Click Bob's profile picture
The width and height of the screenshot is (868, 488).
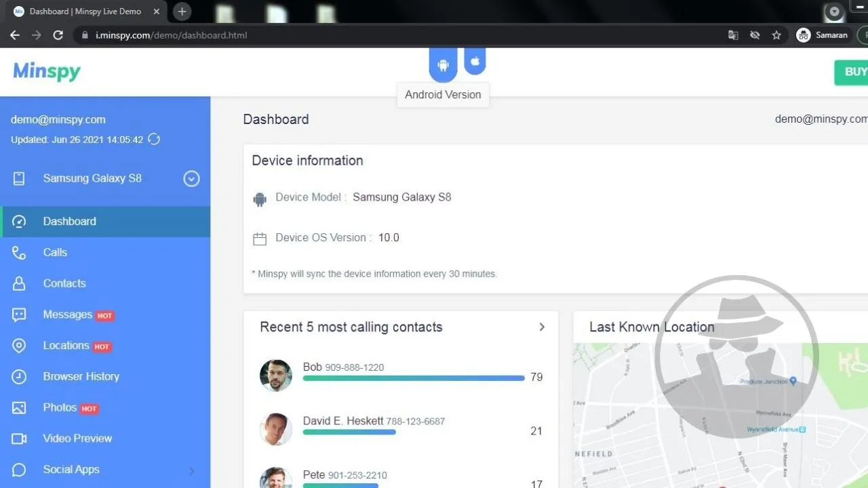(x=276, y=375)
